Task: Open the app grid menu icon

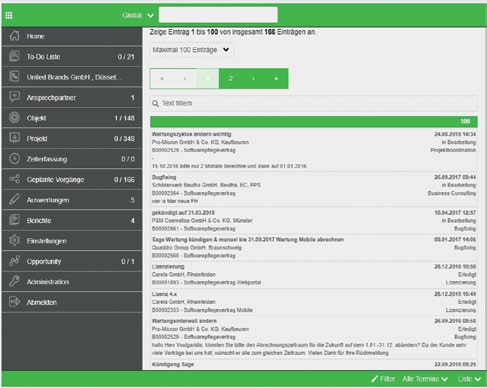Action: [x=9, y=15]
